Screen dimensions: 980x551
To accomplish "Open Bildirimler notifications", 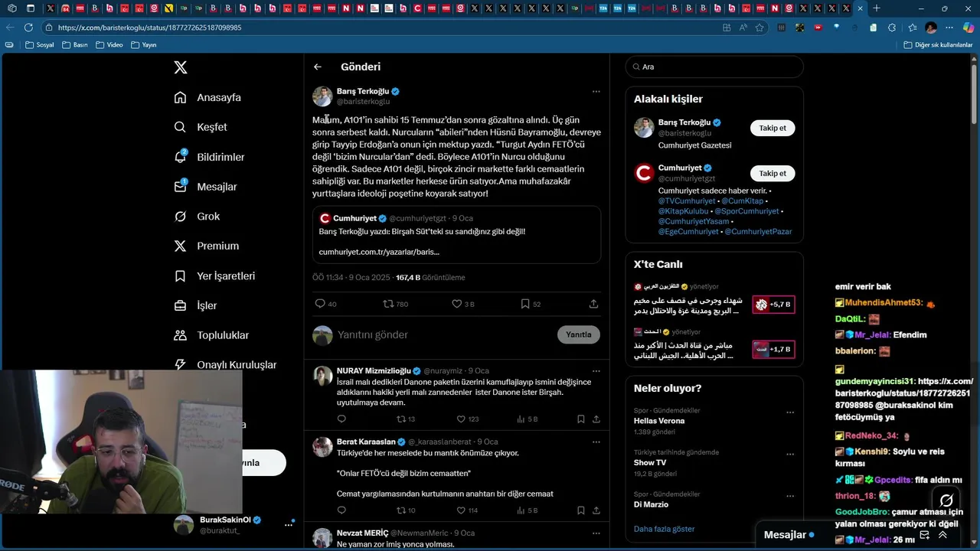I will pos(209,157).
